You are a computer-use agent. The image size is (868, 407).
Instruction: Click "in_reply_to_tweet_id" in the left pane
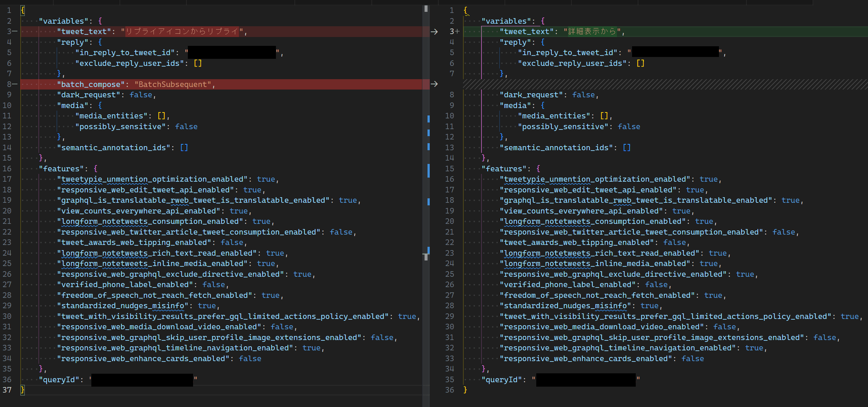pos(125,53)
